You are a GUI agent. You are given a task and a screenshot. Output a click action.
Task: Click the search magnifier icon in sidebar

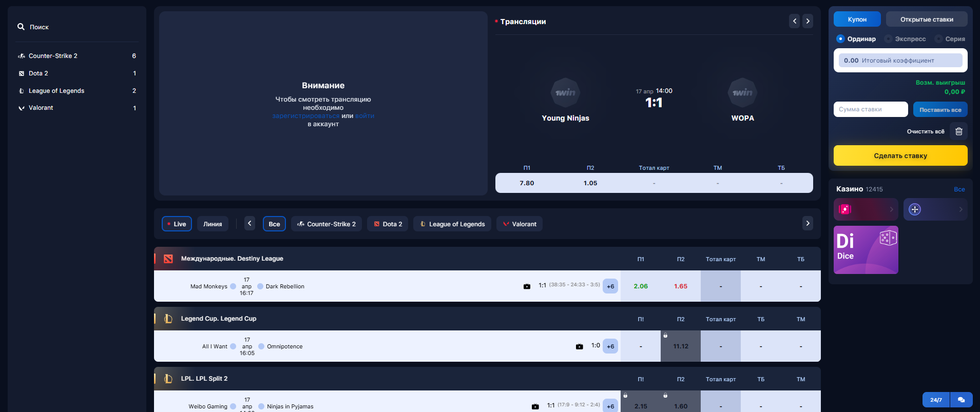click(21, 27)
